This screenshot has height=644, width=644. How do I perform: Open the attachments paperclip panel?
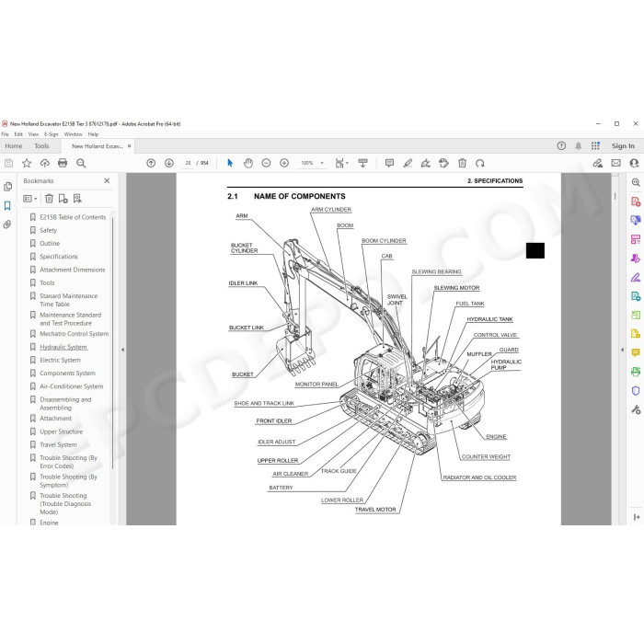[7, 224]
